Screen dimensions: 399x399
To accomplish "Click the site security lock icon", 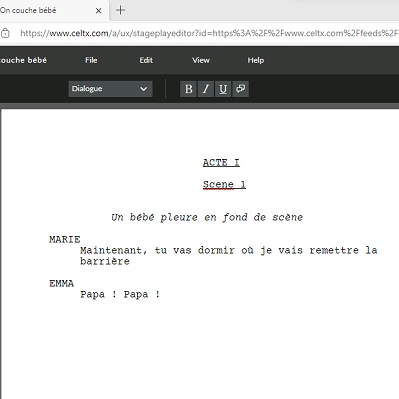I will (5, 33).
